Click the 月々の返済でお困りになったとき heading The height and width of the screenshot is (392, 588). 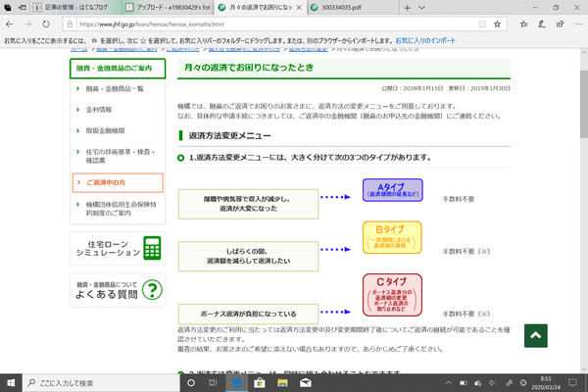(249, 68)
